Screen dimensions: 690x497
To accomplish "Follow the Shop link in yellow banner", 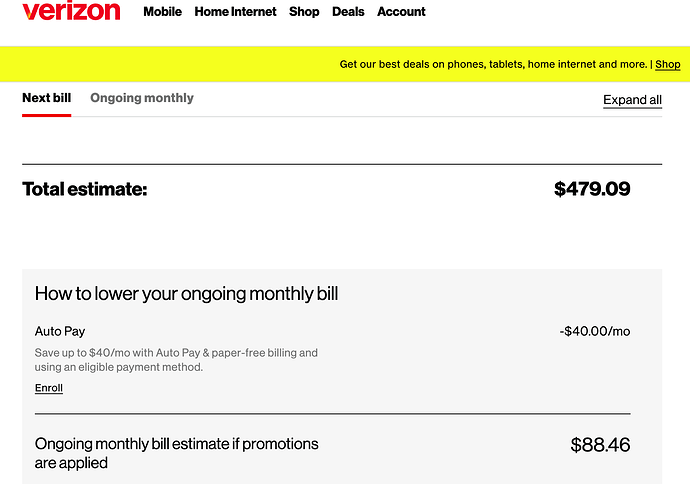I will (x=668, y=65).
